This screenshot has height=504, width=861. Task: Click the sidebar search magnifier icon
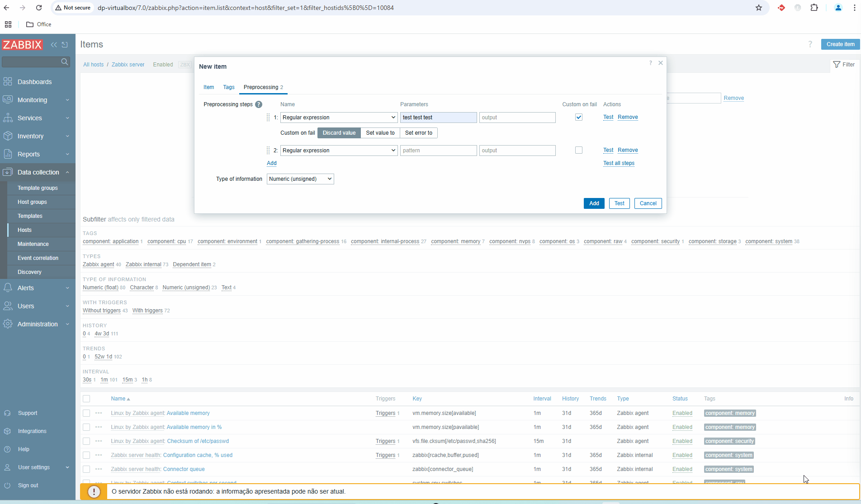pyautogui.click(x=65, y=61)
